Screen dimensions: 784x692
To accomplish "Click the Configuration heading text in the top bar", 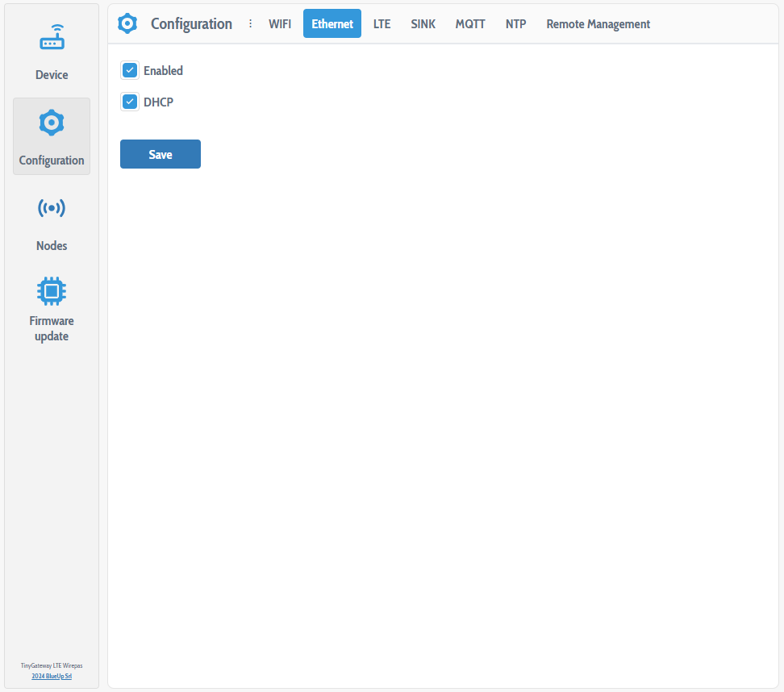I will (191, 24).
